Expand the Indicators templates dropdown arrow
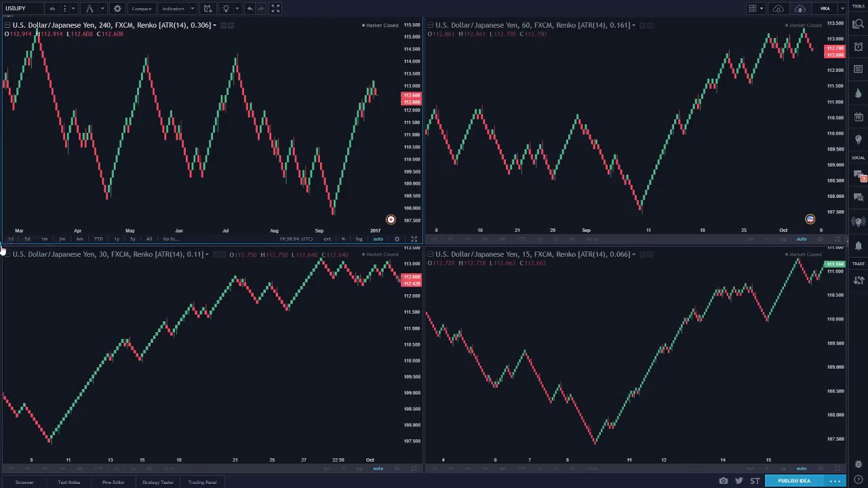Image resolution: width=868 pixels, height=488 pixels. [193, 9]
